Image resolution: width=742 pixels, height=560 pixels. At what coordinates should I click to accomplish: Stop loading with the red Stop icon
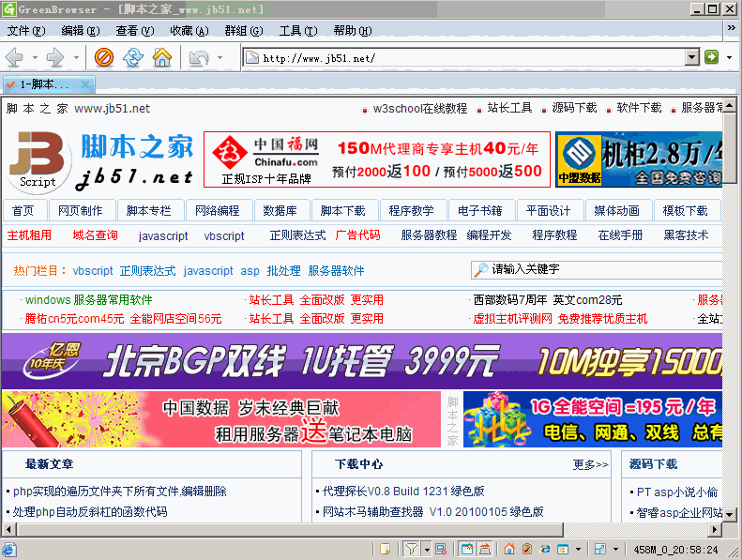point(103,58)
